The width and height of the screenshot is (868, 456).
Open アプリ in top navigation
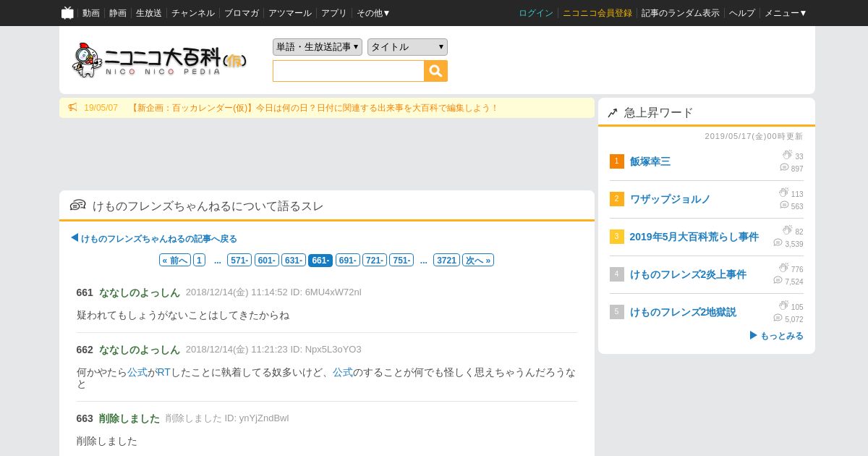click(x=334, y=13)
